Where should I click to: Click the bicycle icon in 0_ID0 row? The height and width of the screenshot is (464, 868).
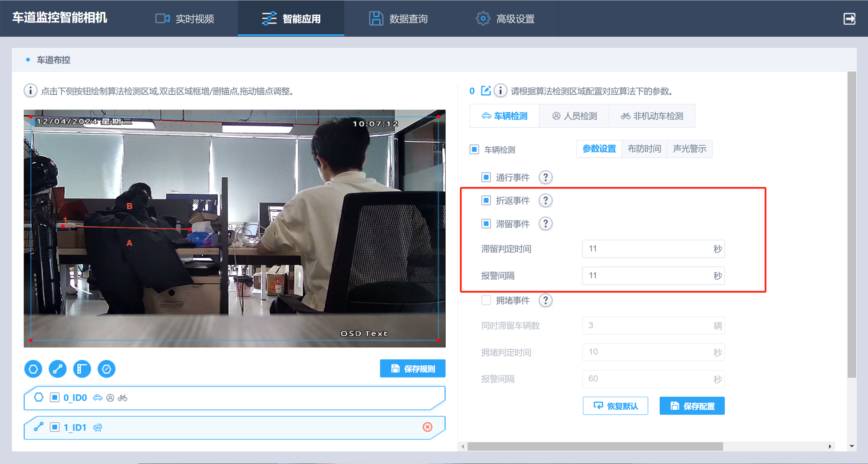coord(122,398)
